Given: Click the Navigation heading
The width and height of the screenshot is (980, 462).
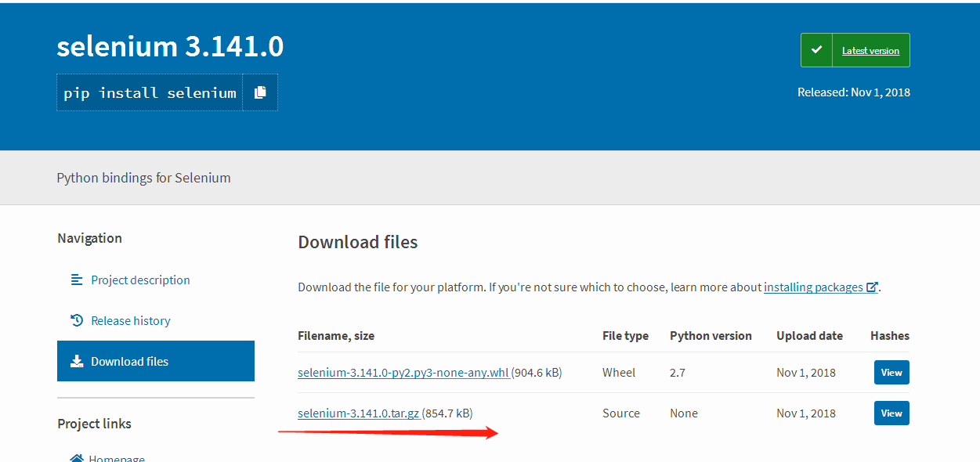Looking at the screenshot, I should point(89,238).
